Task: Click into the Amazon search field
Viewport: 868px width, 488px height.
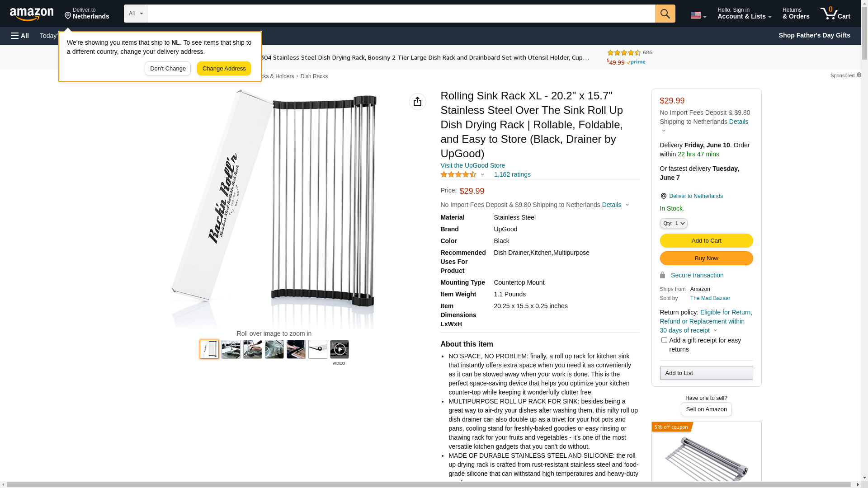Action: pyautogui.click(x=401, y=14)
